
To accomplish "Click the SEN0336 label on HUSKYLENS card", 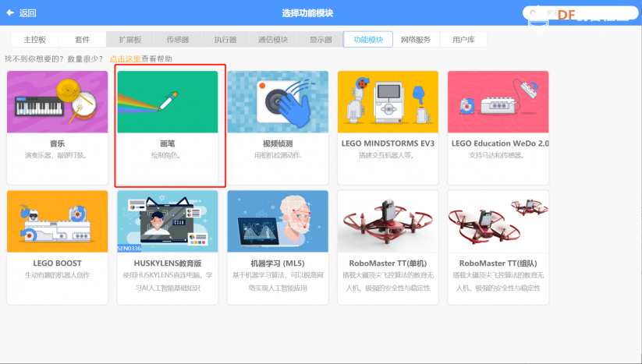I will pyautogui.click(x=129, y=249).
